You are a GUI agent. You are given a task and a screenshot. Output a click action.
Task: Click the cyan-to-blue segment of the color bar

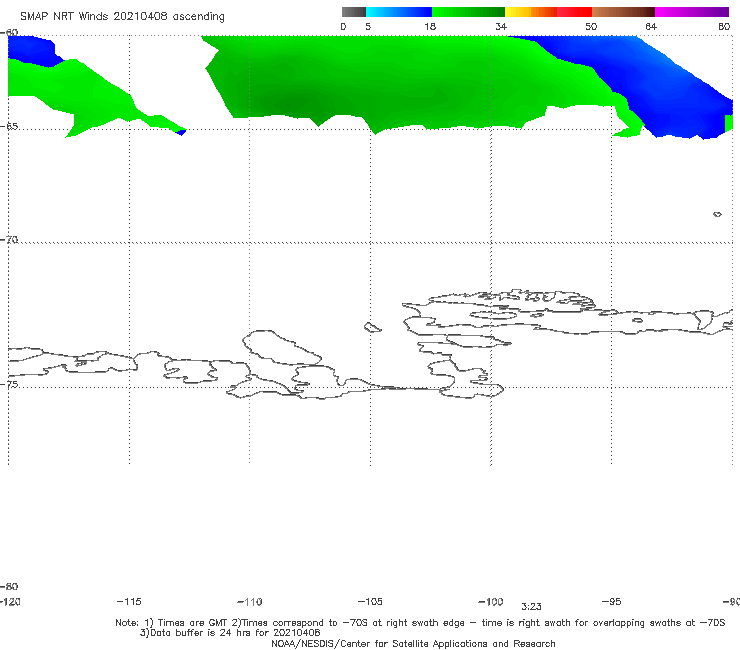[x=399, y=12]
